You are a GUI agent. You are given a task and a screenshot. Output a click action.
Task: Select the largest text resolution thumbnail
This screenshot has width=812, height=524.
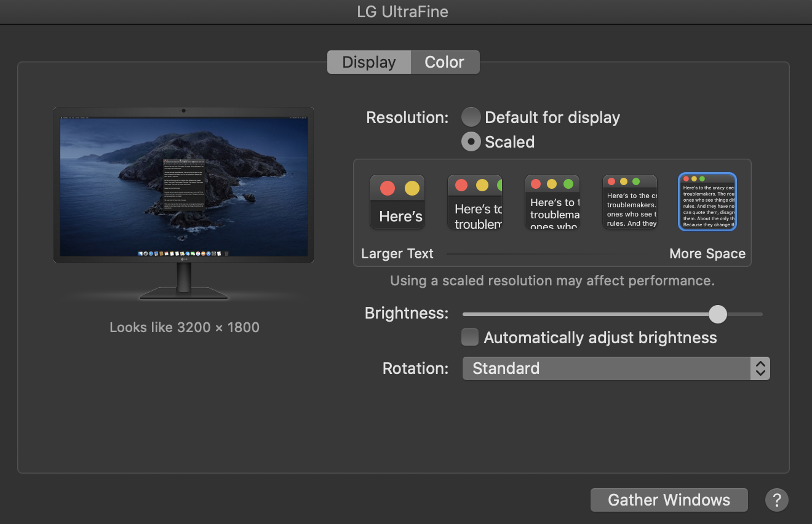point(397,202)
